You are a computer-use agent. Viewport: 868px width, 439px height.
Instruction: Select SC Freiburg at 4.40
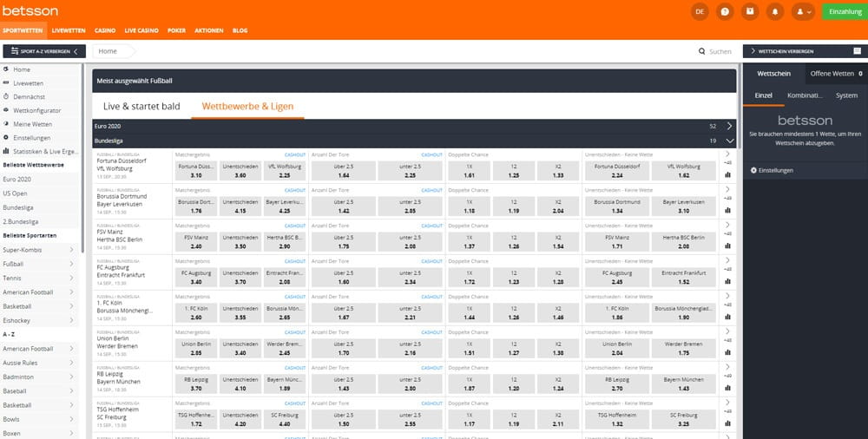click(285, 419)
